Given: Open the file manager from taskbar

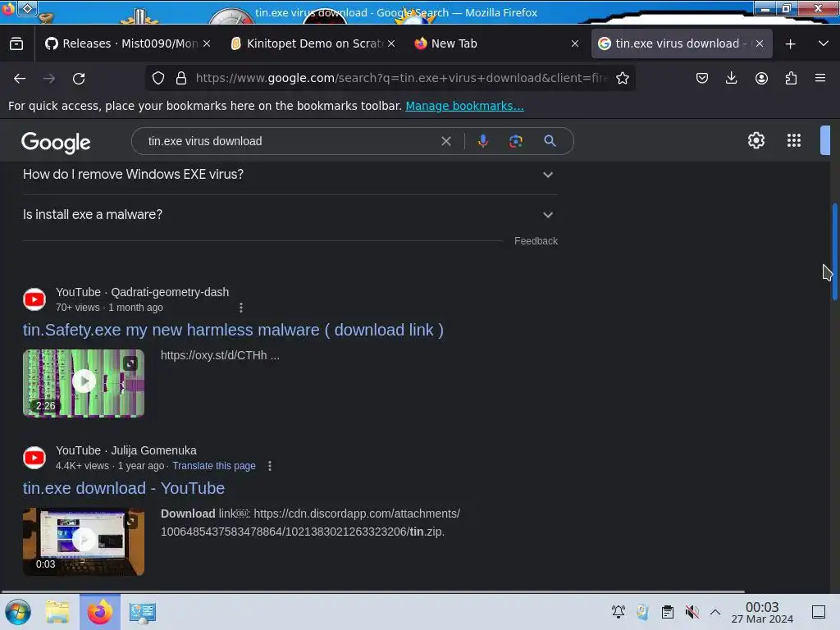Looking at the screenshot, I should pos(58,612).
